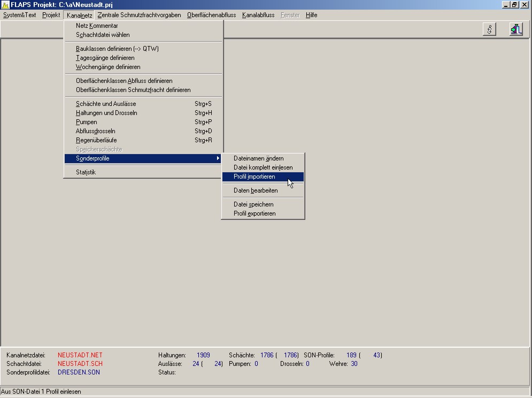Screen dimensions: 532x398
Task: Choose Schachtdatei wählen
Action: pyautogui.click(x=143, y=35)
